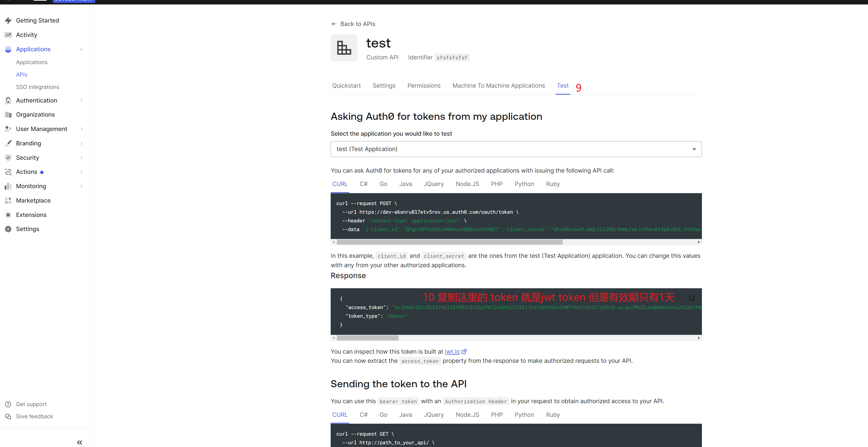Click the external link icon next to jwt.io

[x=464, y=352]
